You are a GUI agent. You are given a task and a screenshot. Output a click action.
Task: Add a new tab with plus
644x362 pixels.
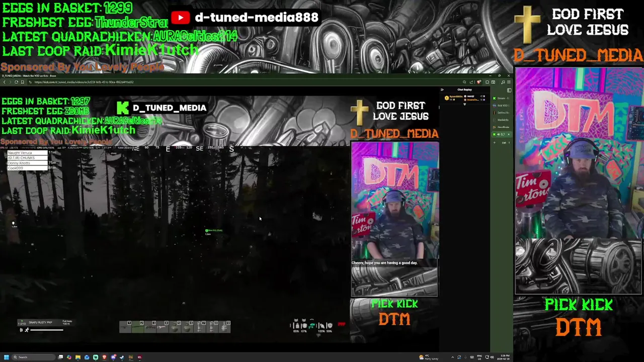(x=495, y=143)
